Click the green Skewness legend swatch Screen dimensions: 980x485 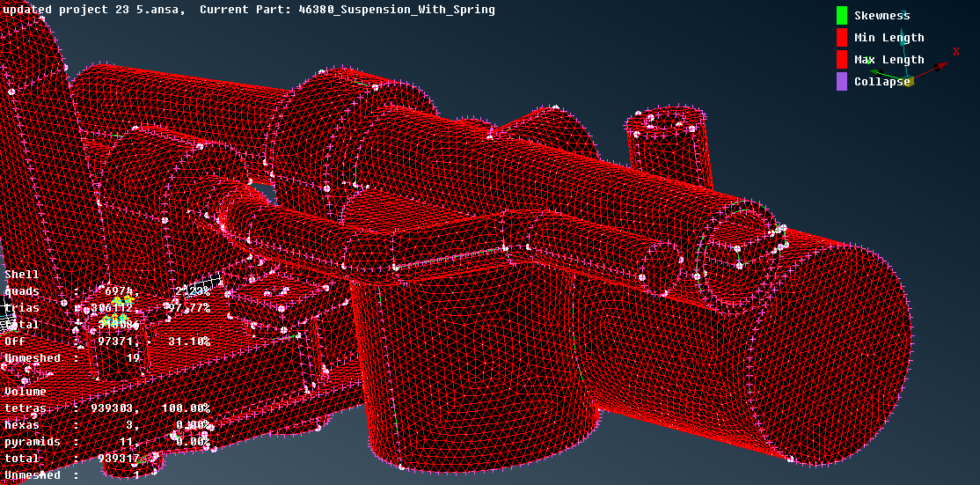842,15
